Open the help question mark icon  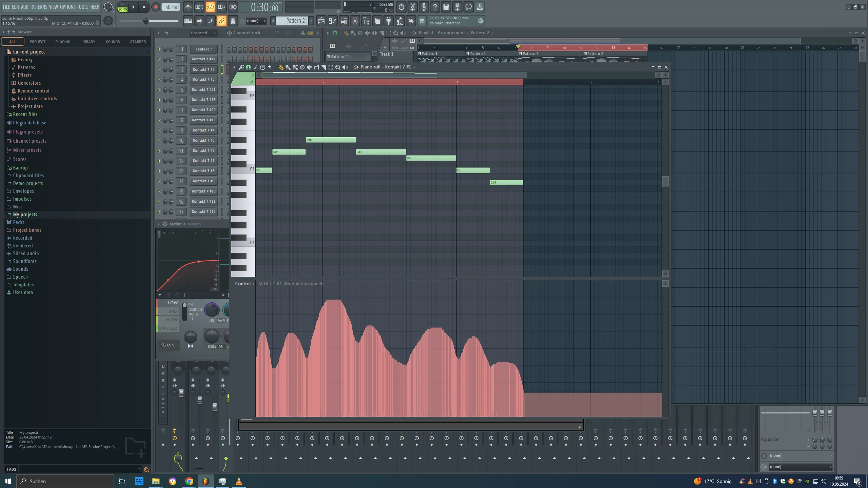pyautogui.click(x=435, y=7)
